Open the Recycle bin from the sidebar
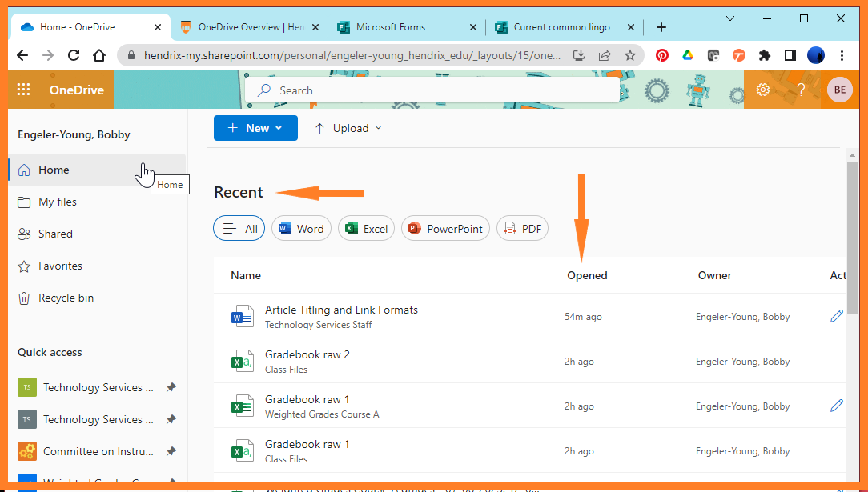 pos(64,298)
